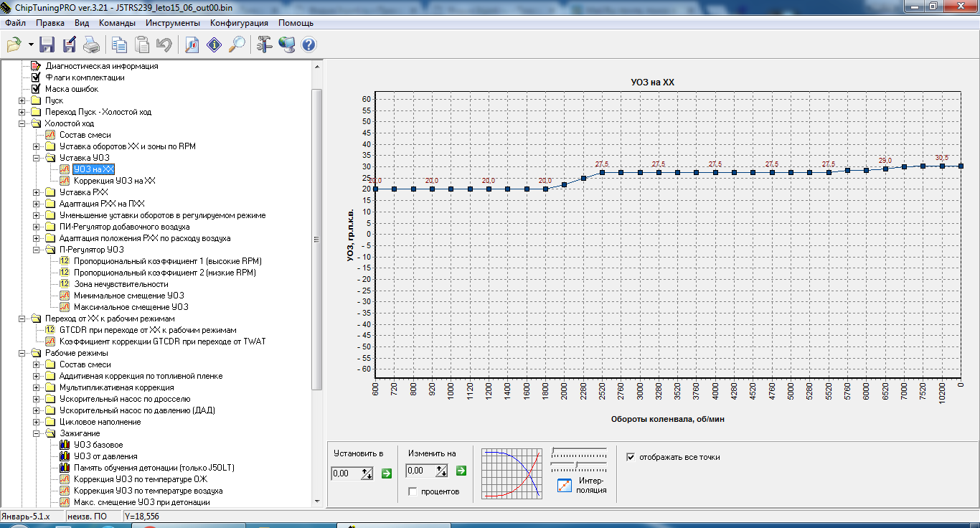Click green arrow next to Установить в field
This screenshot has height=528, width=980.
pyautogui.click(x=387, y=472)
